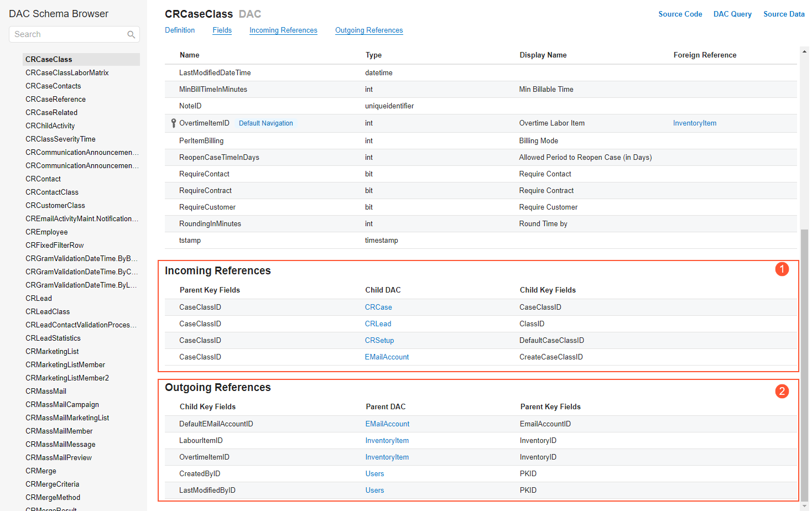This screenshot has height=511, width=812.
Task: Open the Source Data link
Action: pos(784,14)
